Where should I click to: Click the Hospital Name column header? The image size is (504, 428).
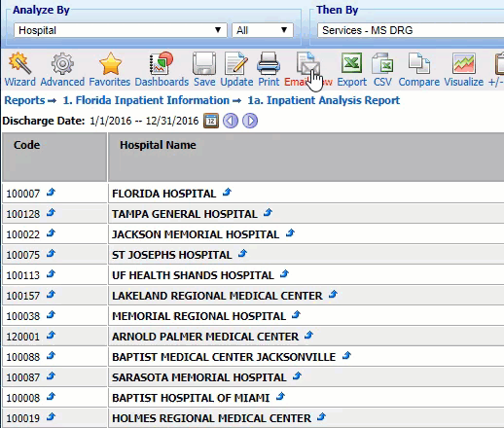(306, 157)
